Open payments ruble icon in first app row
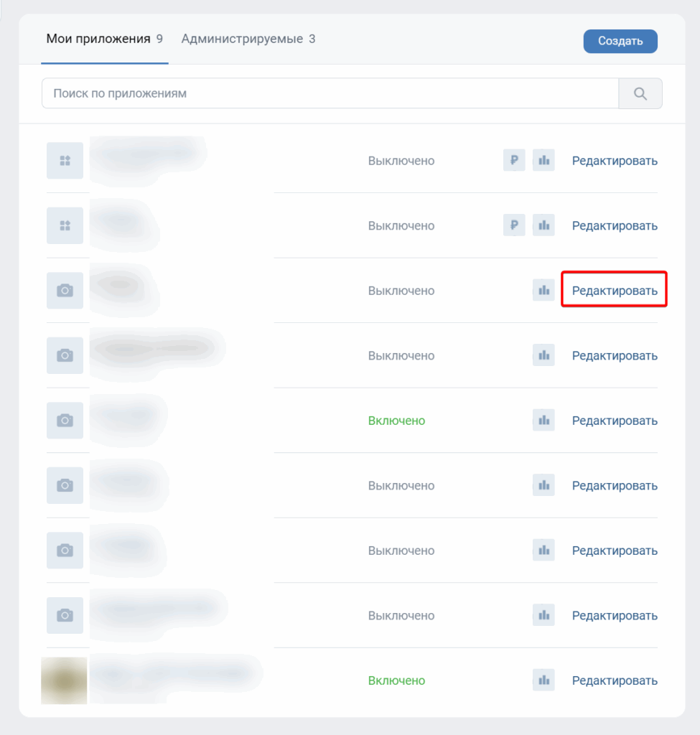 [514, 161]
